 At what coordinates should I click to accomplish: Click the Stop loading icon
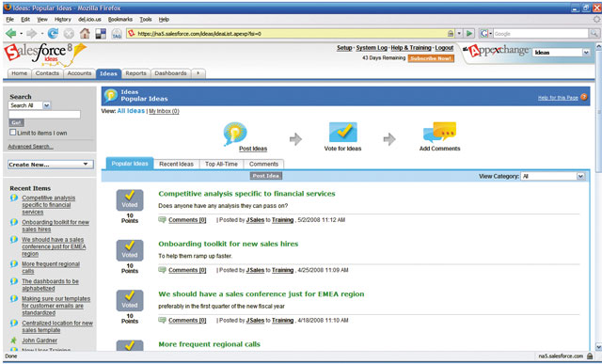(x=69, y=34)
